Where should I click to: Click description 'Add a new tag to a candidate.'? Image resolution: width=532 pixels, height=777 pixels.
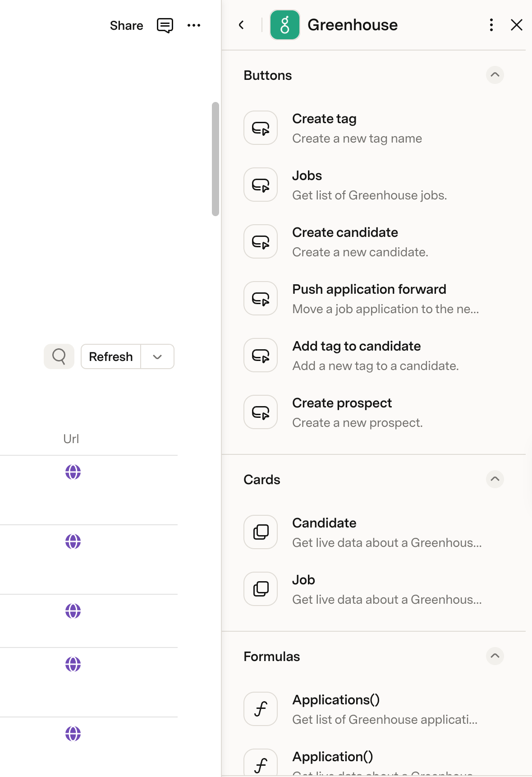click(x=376, y=366)
